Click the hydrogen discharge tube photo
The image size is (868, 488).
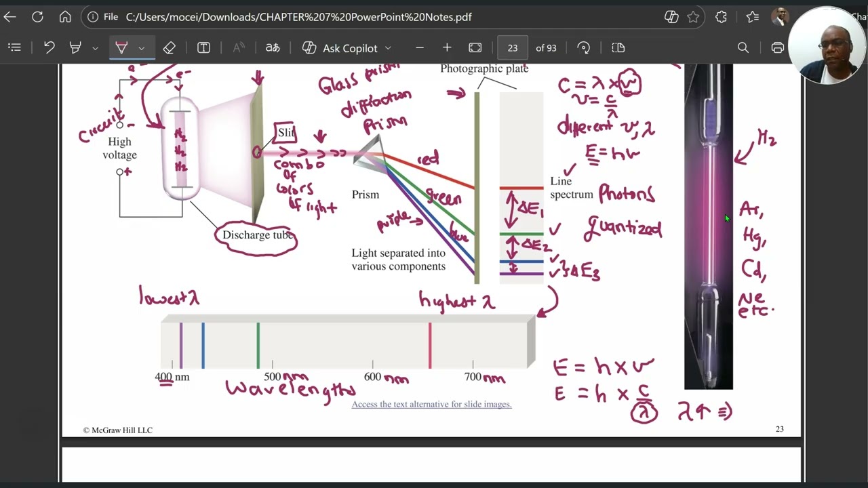[x=709, y=227]
